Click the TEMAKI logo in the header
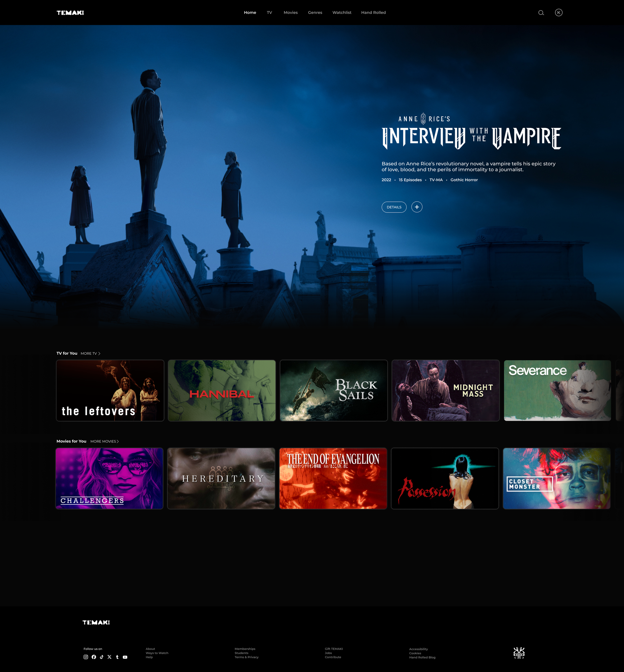This screenshot has height=672, width=624. 70,12
